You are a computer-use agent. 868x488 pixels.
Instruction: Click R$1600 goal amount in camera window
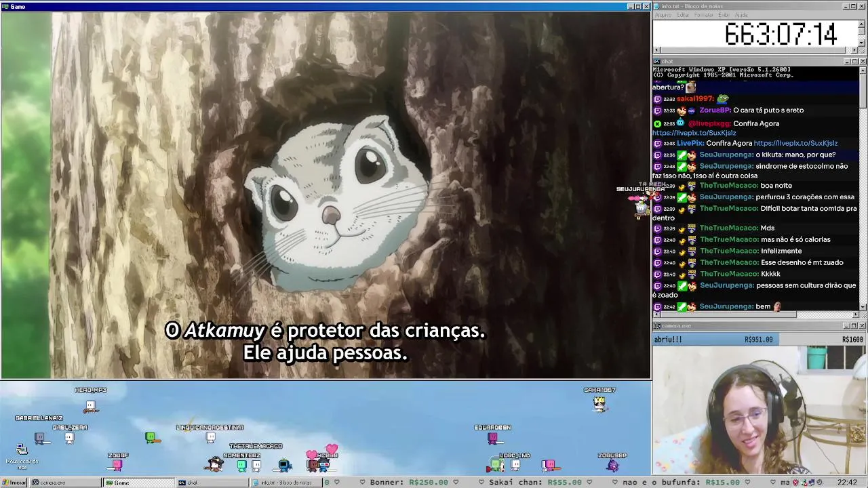click(852, 340)
